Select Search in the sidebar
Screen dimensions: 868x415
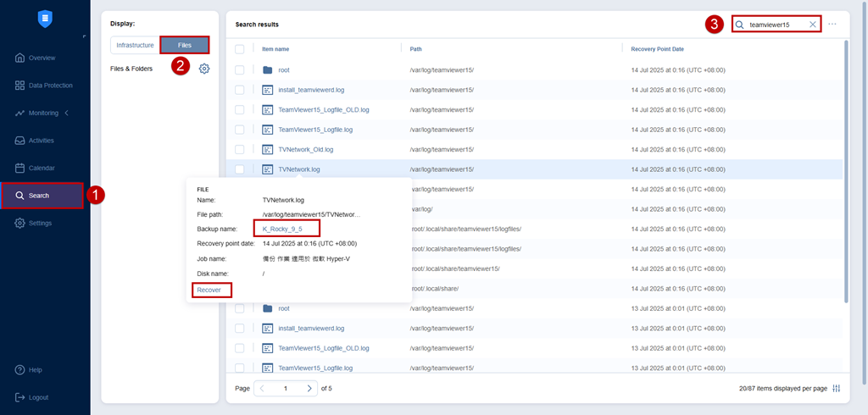point(42,196)
